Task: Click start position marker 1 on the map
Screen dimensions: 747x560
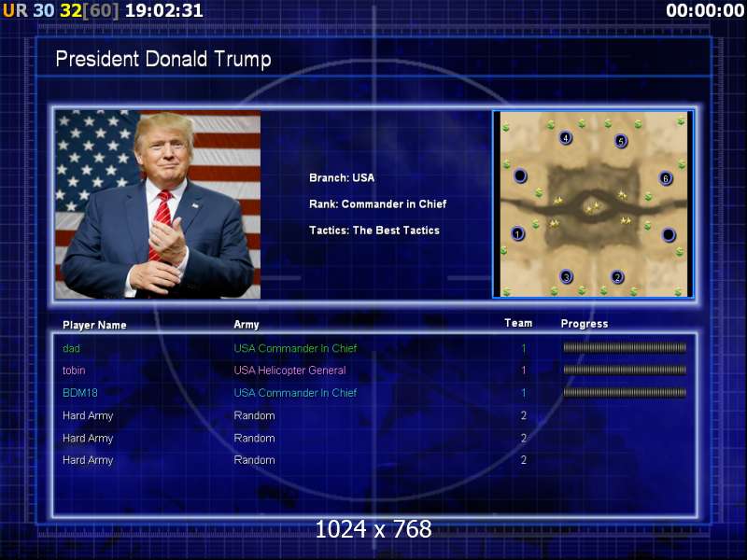Action: 517,234
